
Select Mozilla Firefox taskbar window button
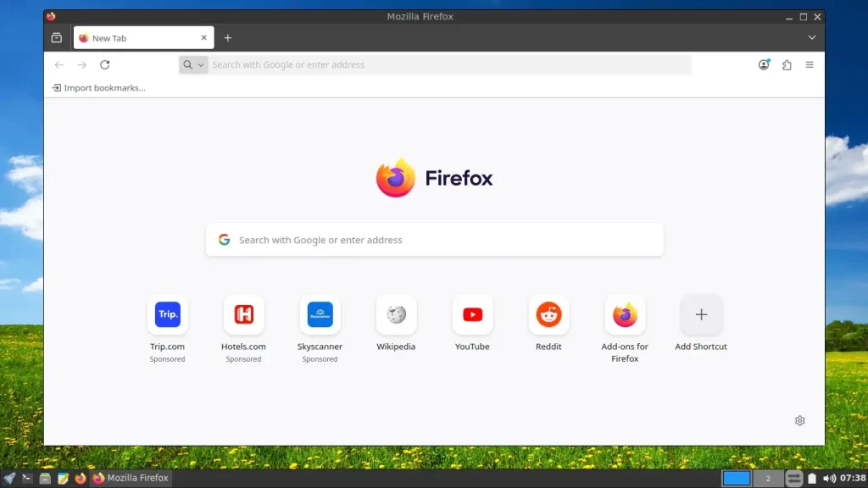click(x=131, y=478)
